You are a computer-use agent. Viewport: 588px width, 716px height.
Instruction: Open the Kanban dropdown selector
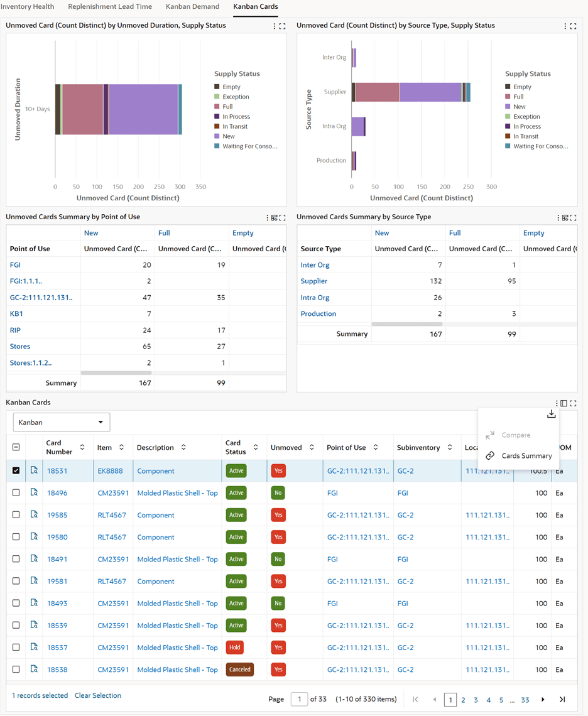pos(62,423)
